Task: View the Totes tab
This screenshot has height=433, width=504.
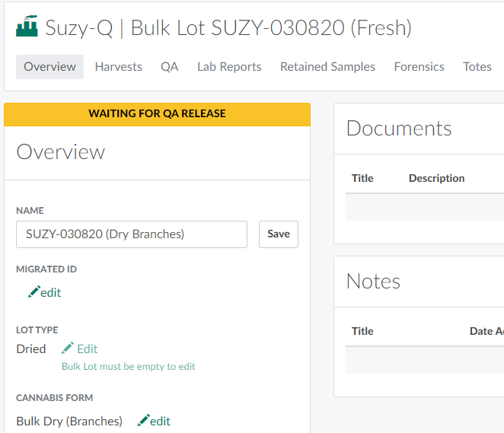Action: coord(477,67)
